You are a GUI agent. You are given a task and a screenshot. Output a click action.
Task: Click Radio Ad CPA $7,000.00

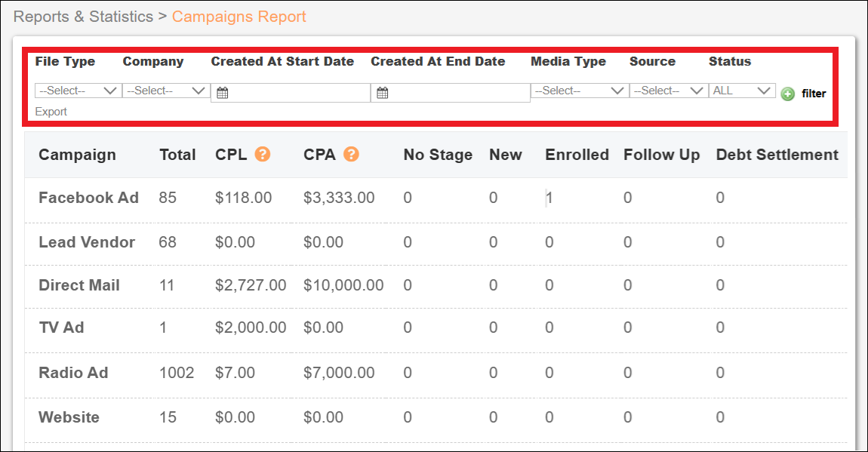pos(339,373)
